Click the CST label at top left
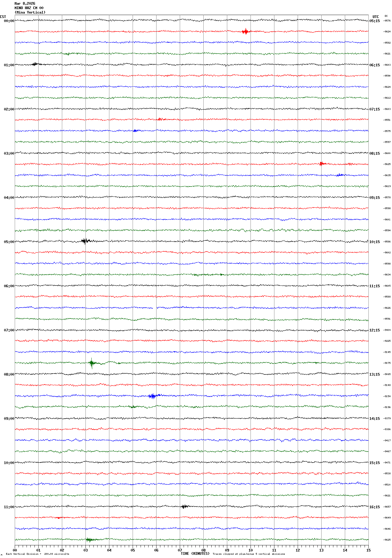 (3, 17)
